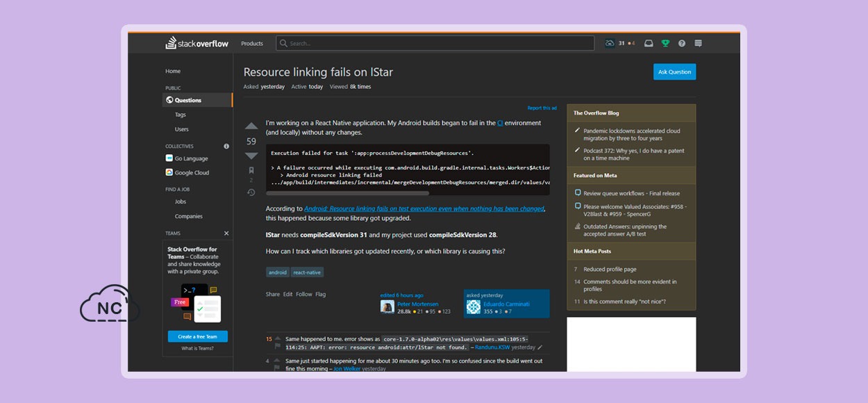The height and width of the screenshot is (403, 868).
Task: Open the user profile avatar in top bar
Action: coord(610,43)
